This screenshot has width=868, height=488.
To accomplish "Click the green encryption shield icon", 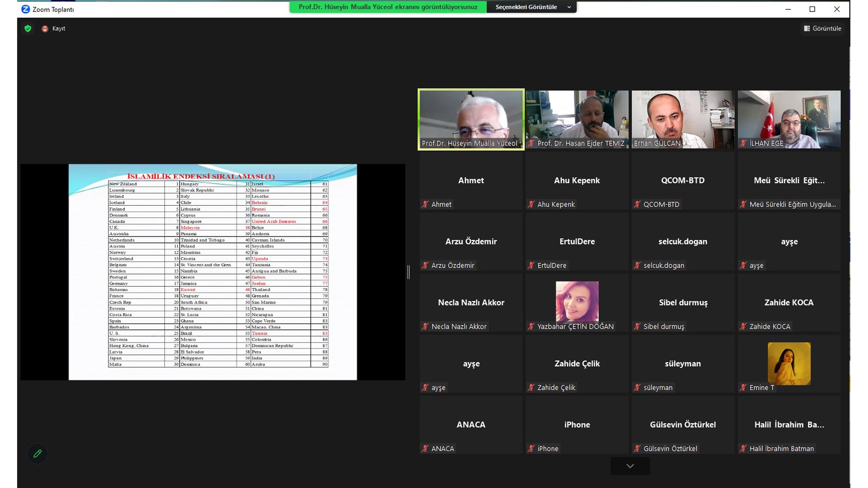I will click(x=28, y=28).
